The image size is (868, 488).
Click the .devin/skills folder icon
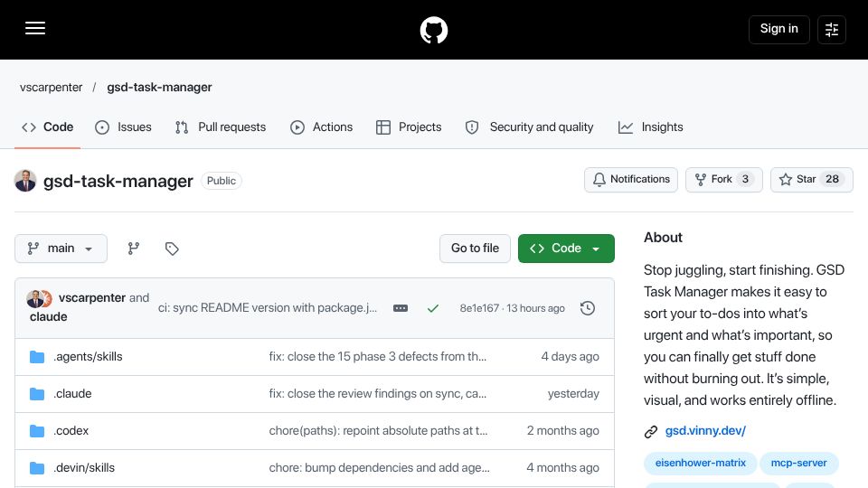(37, 468)
